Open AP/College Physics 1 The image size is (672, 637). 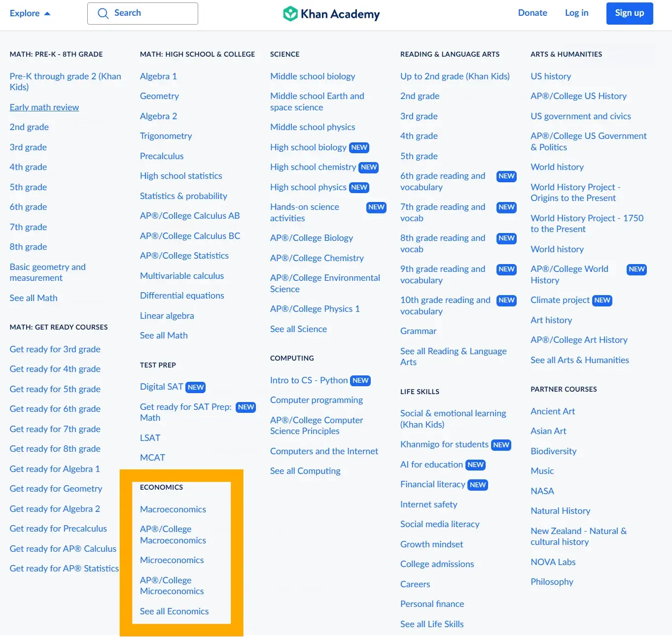[315, 309]
